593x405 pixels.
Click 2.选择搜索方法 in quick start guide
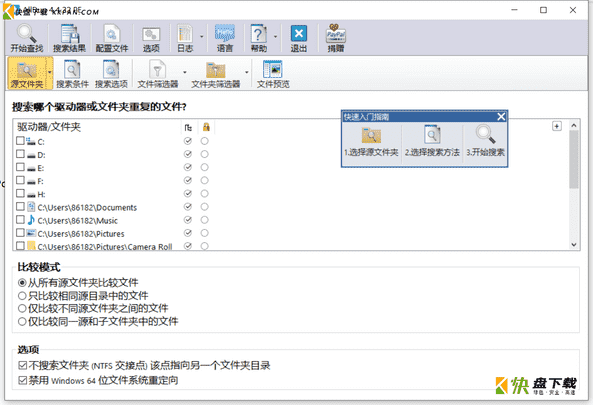[432, 142]
